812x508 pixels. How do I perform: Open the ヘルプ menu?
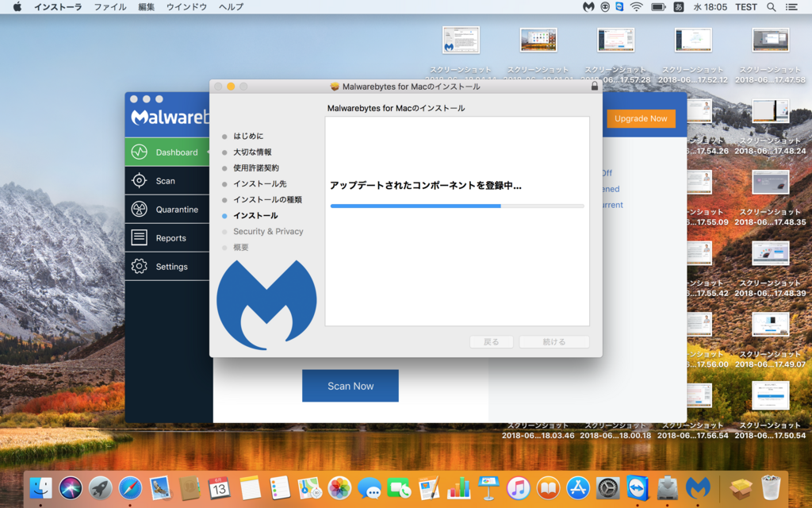click(x=231, y=6)
